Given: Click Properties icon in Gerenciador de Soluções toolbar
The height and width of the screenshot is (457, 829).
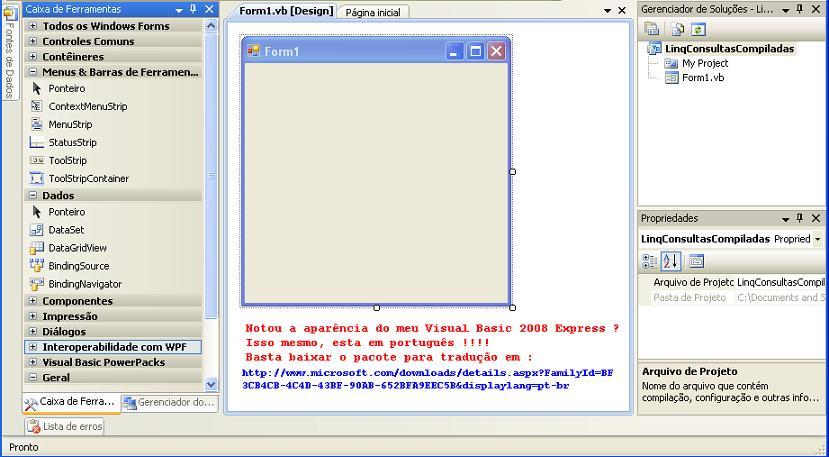Looking at the screenshot, I should 651,29.
